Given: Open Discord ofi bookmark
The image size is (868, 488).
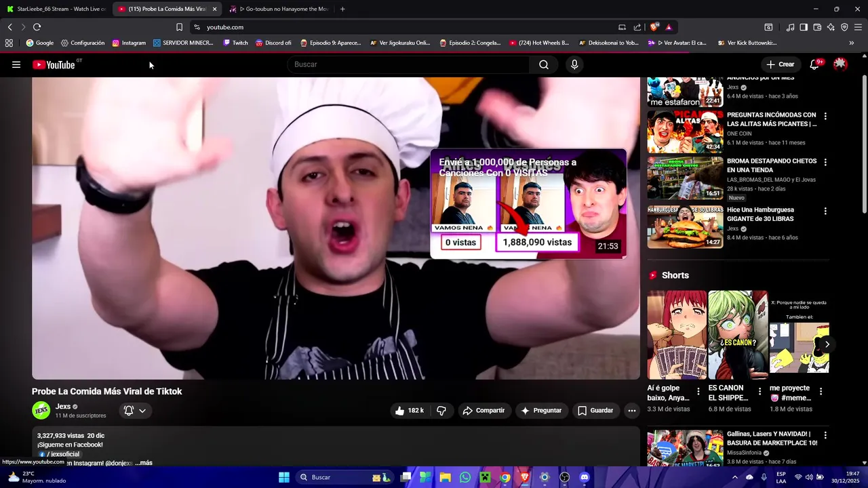Looking at the screenshot, I should (x=273, y=43).
